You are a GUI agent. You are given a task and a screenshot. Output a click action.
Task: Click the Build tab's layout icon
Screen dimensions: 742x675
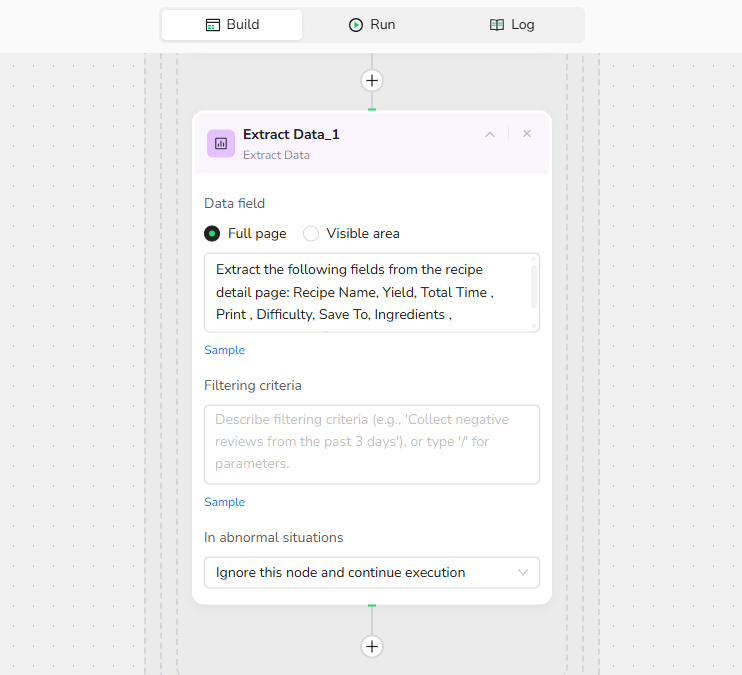[212, 25]
